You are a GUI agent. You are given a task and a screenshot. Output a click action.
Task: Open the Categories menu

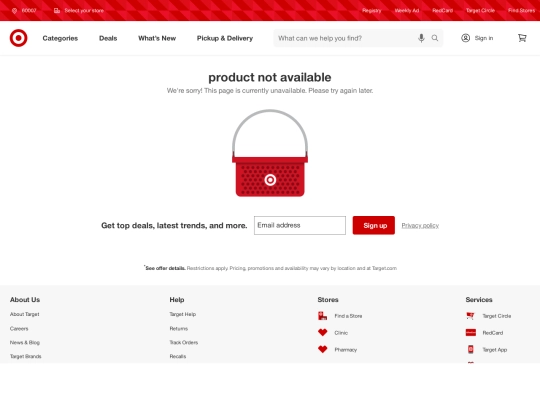(x=60, y=38)
